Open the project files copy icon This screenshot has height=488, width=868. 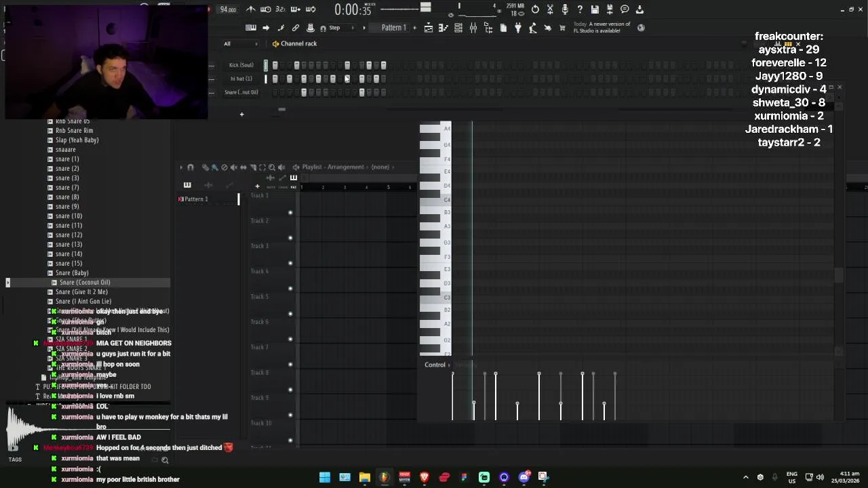(x=503, y=28)
